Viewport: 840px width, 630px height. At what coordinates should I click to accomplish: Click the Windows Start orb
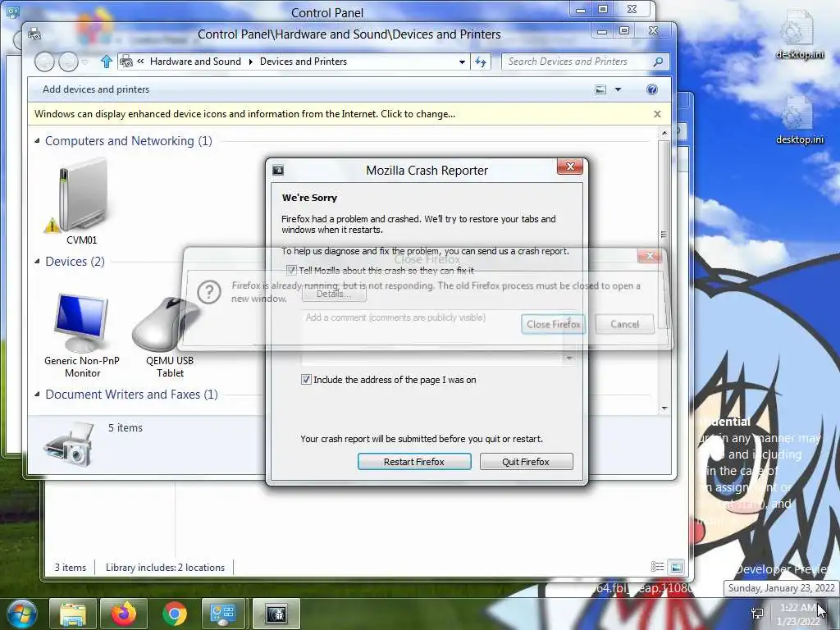point(21,614)
